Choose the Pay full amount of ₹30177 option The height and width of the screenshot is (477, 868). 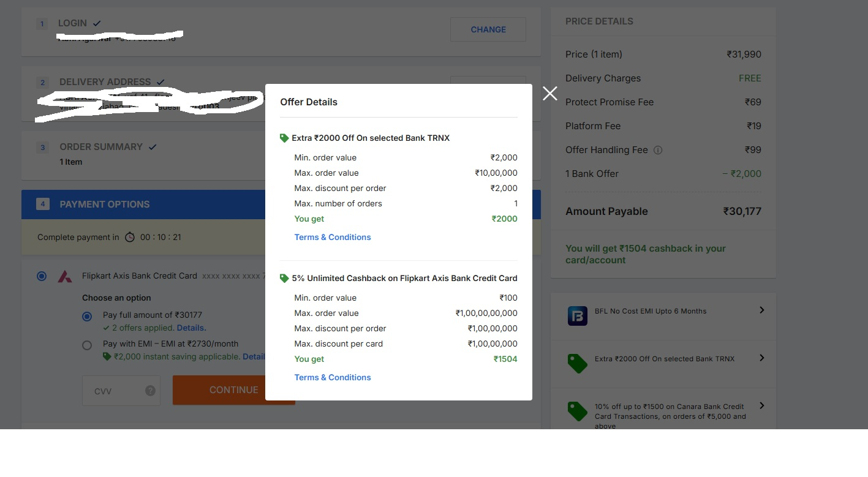tap(87, 316)
